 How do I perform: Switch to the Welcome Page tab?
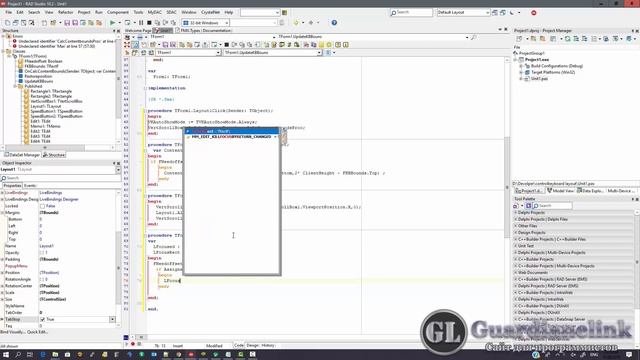(x=138, y=31)
